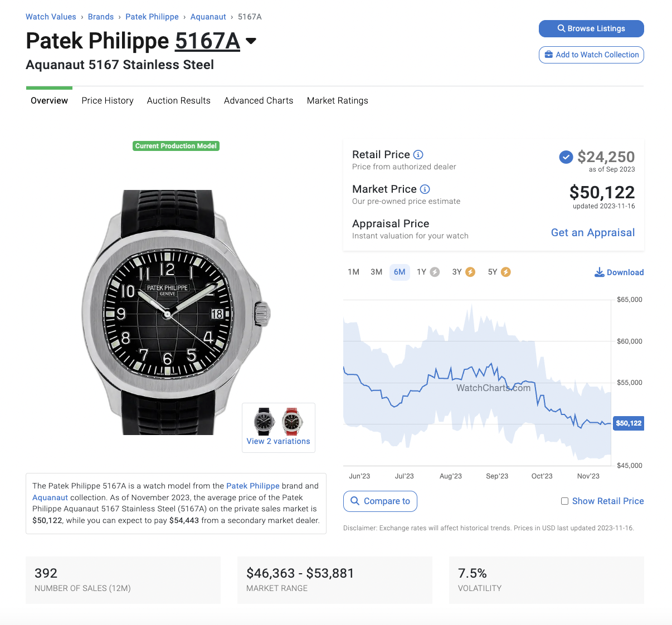Expand the 5167A model dropdown arrow
This screenshot has width=672, height=625.
coord(251,41)
